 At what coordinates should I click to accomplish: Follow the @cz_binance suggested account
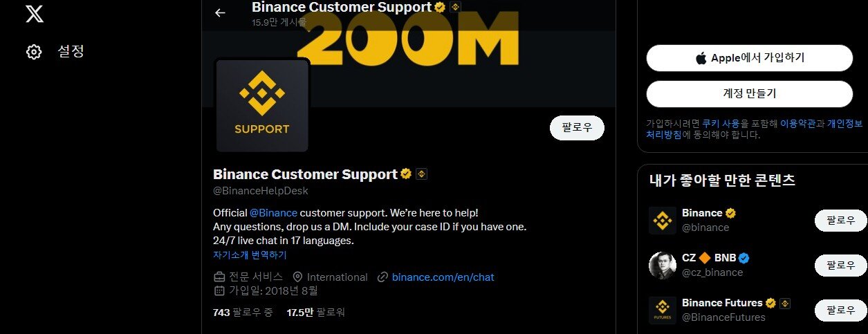[840, 266]
